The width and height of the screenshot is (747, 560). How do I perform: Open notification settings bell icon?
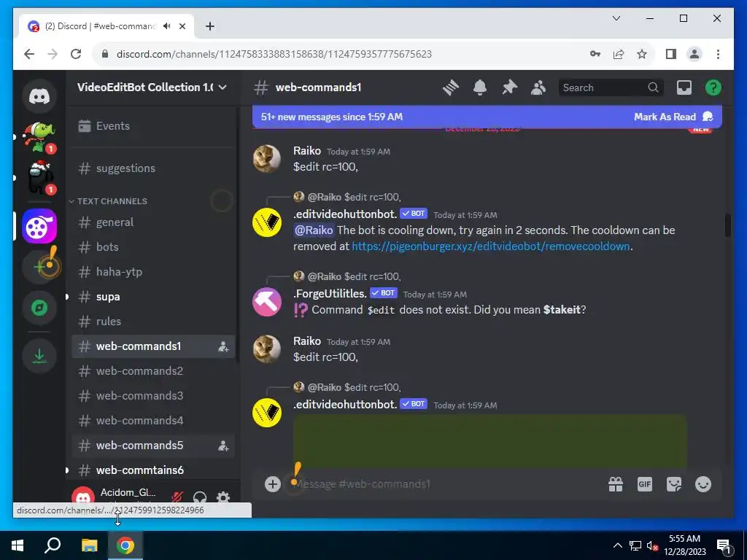click(x=480, y=87)
